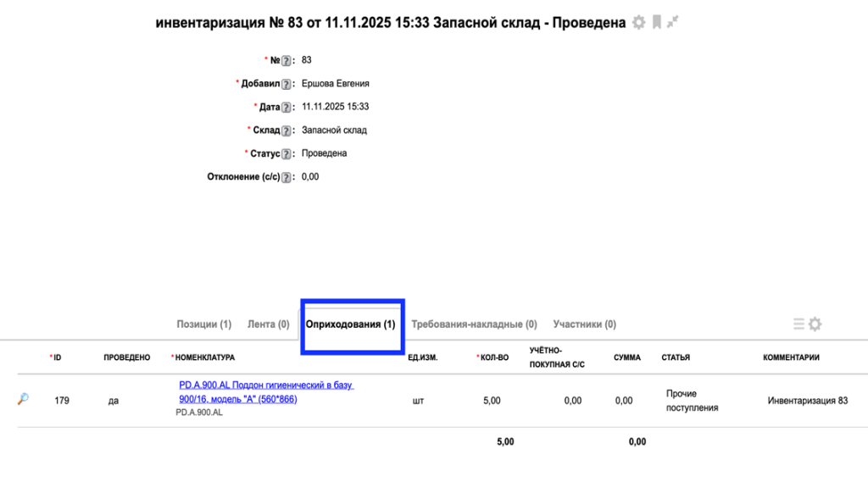Open the Лента (0) tab

point(268,324)
